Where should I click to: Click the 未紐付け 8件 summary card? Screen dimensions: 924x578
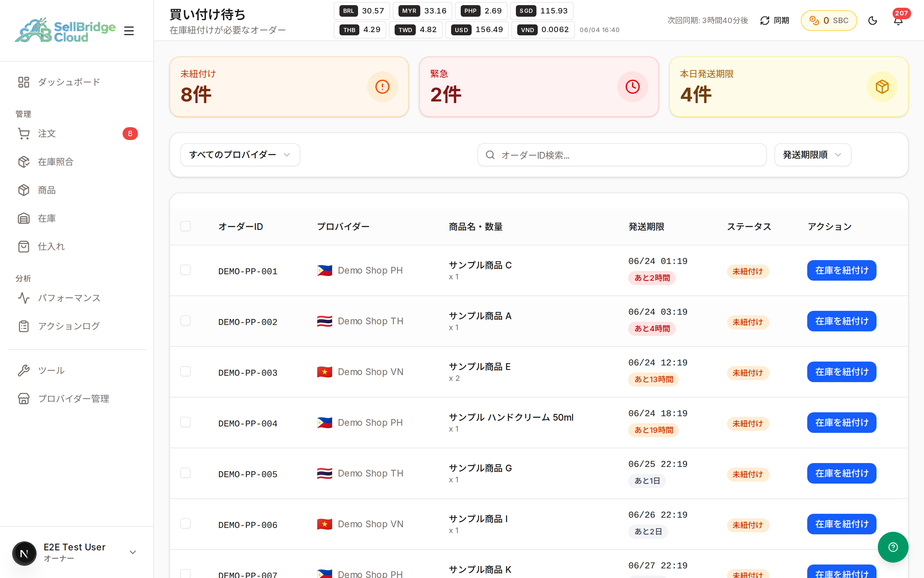click(x=289, y=87)
